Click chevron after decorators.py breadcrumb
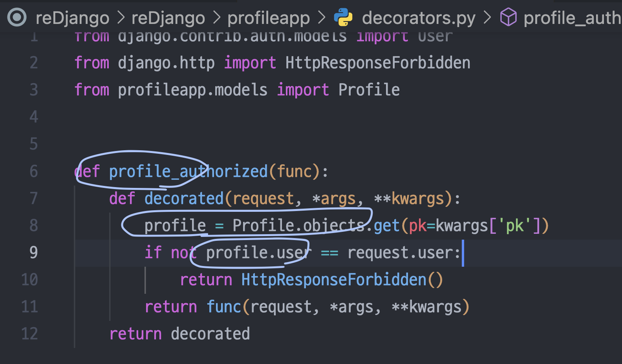Viewport: 622px width, 364px height. coord(487,18)
